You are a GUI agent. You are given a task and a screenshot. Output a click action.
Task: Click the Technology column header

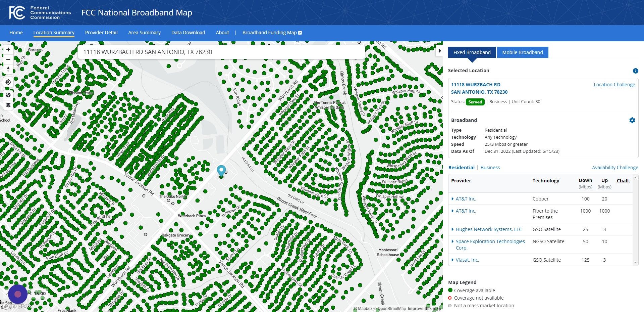click(546, 181)
